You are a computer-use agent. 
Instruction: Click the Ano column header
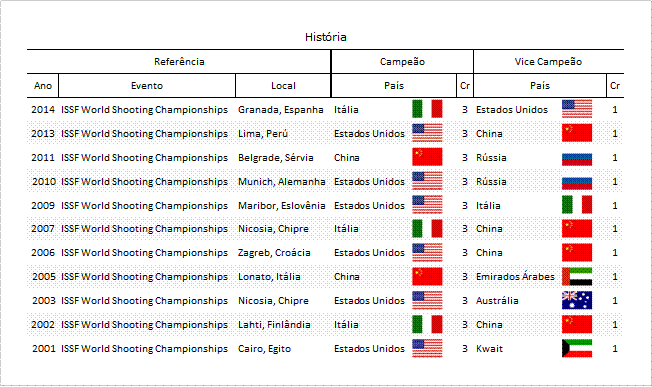pos(43,86)
